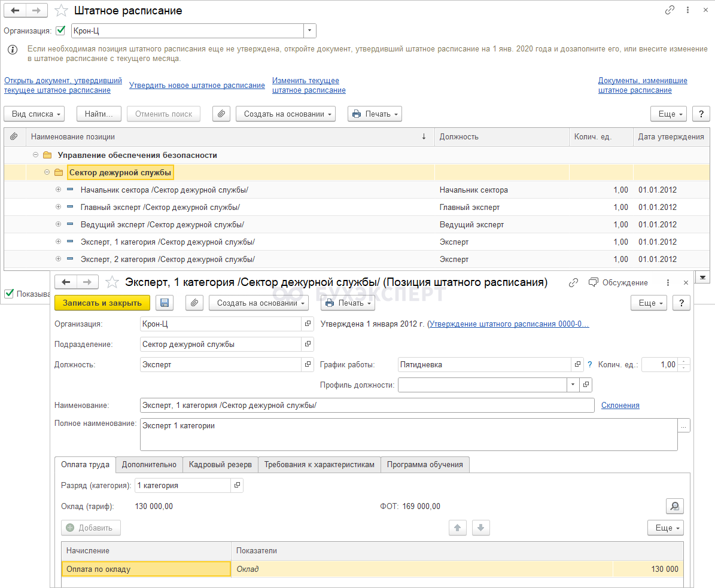The width and height of the screenshot is (715, 588).
Task: Increase Колич. ед. with the stepper up arrow
Action: (x=684, y=361)
